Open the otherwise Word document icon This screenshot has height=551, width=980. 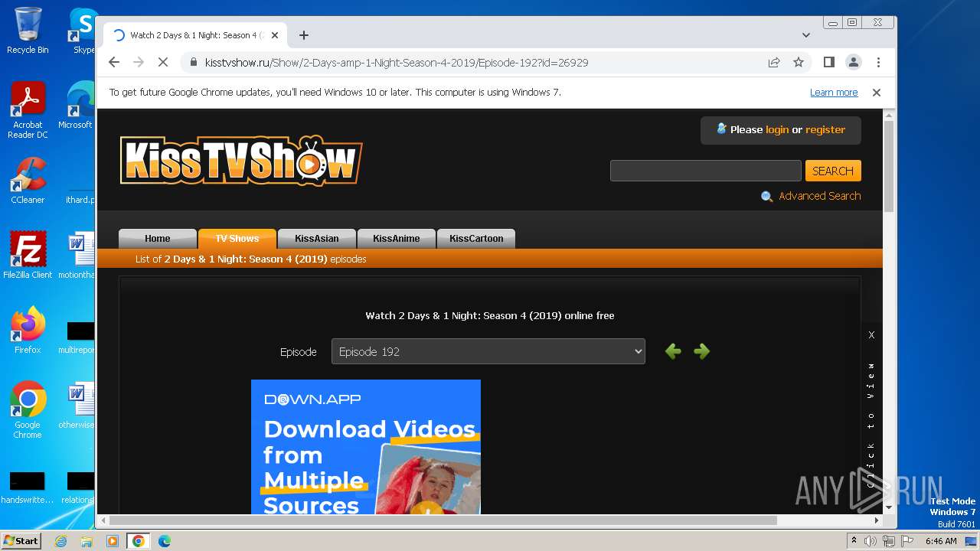pos(77,406)
